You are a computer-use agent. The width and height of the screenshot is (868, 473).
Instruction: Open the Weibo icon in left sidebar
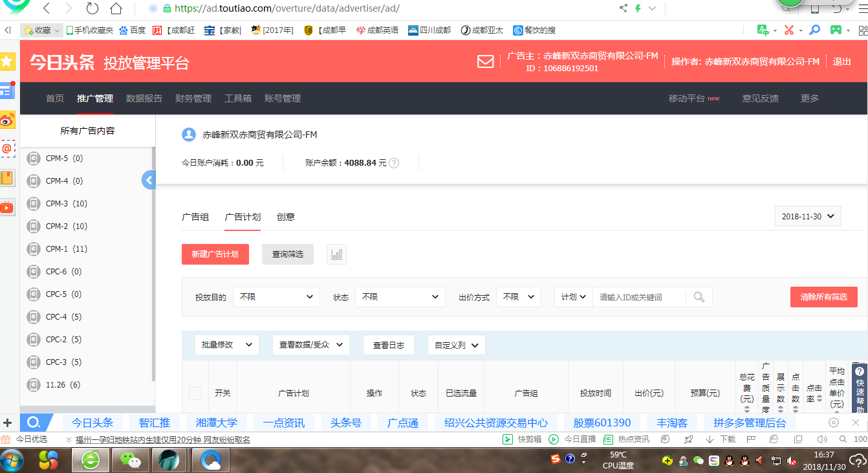click(7, 120)
